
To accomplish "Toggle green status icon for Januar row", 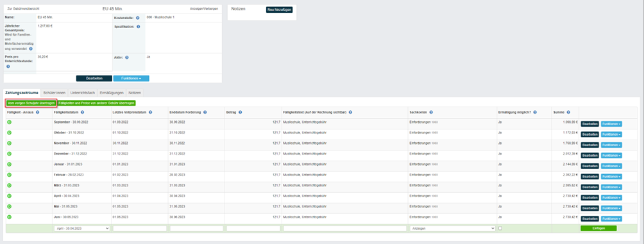I will [9, 165].
